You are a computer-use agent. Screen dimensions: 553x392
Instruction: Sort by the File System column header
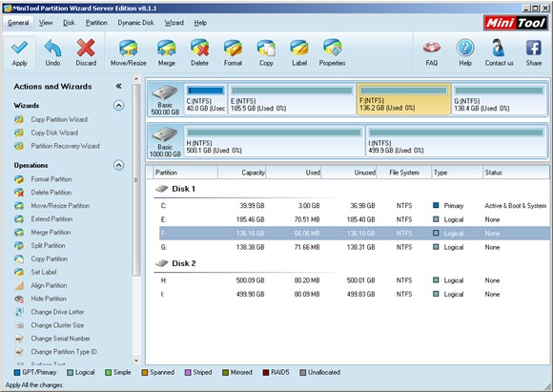point(404,173)
